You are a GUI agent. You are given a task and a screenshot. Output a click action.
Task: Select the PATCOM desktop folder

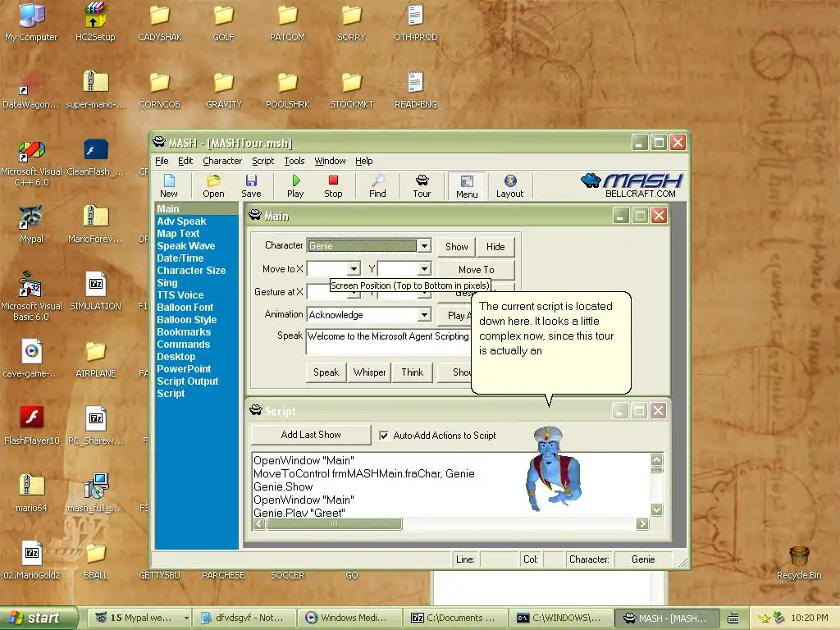[x=287, y=22]
